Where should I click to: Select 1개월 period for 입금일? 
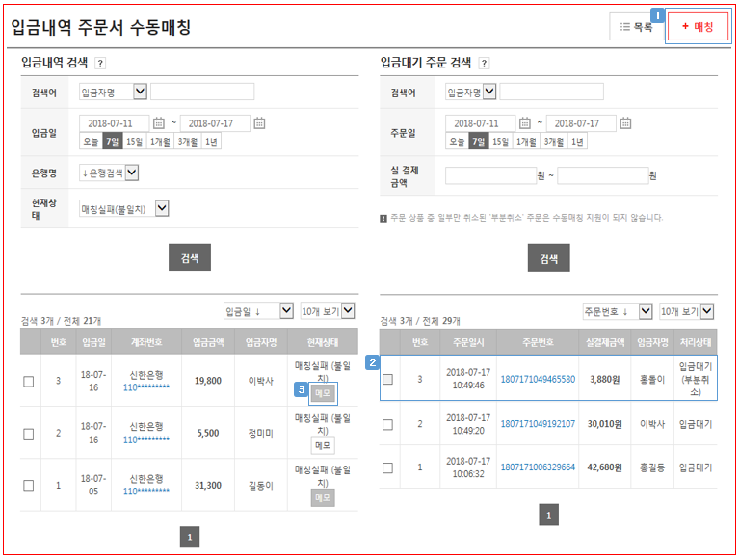(160, 142)
